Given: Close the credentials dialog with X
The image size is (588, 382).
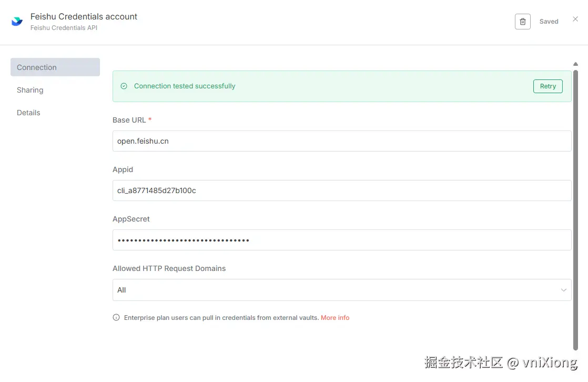Looking at the screenshot, I should tap(575, 19).
